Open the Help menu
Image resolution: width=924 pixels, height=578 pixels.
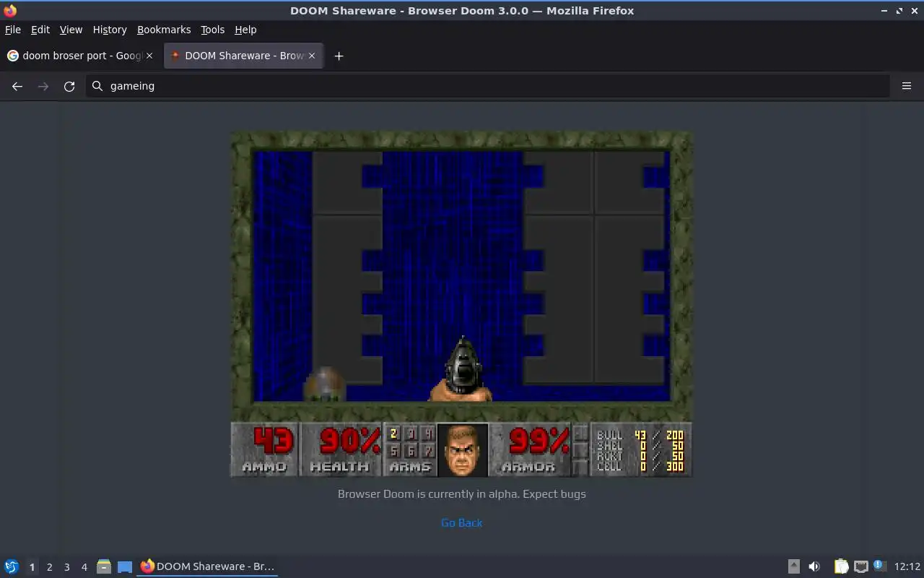point(245,30)
